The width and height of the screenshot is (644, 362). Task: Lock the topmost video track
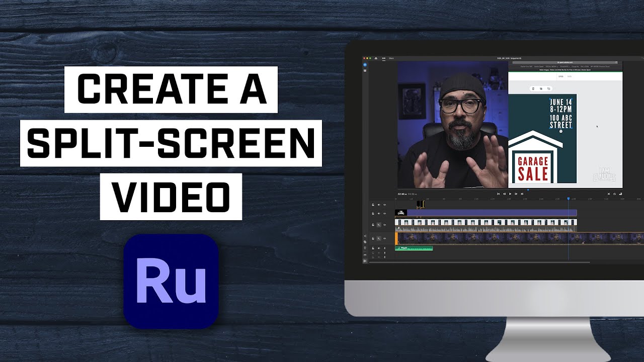pos(373,205)
